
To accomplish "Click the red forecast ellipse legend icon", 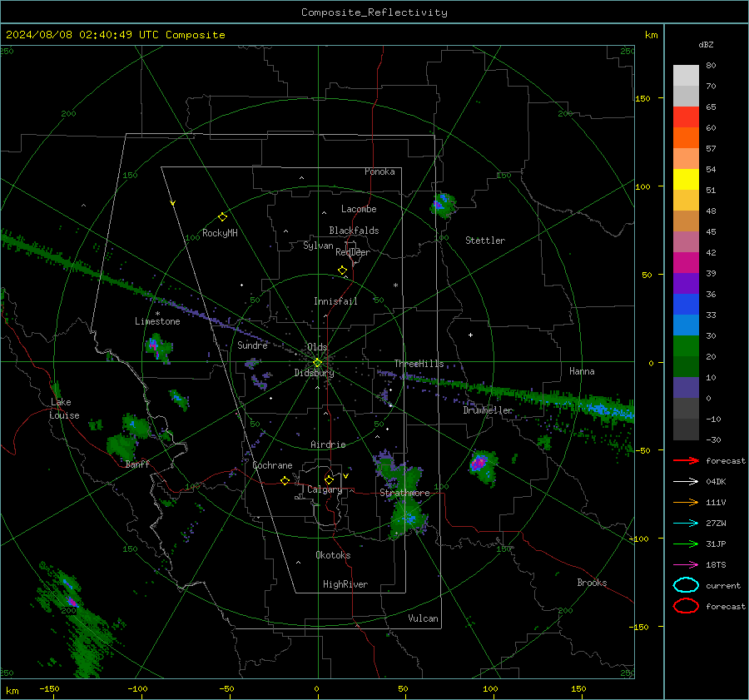I will [x=686, y=606].
